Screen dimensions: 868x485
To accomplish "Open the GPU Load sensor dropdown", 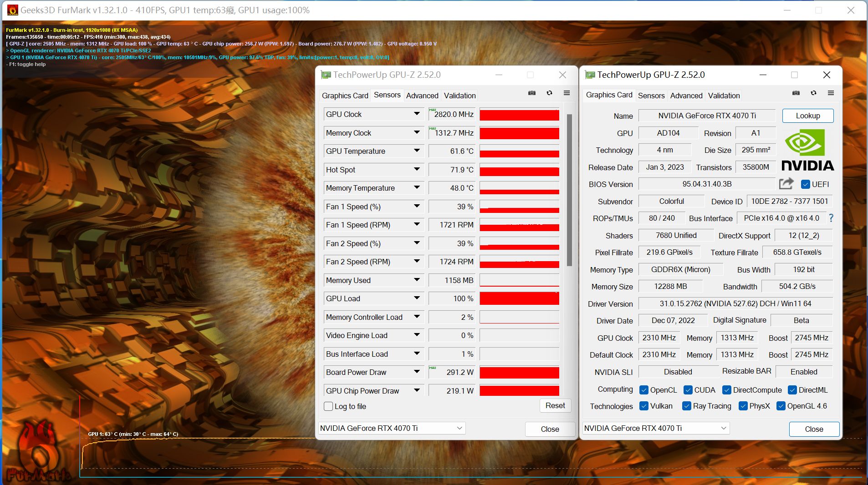I will coord(416,298).
